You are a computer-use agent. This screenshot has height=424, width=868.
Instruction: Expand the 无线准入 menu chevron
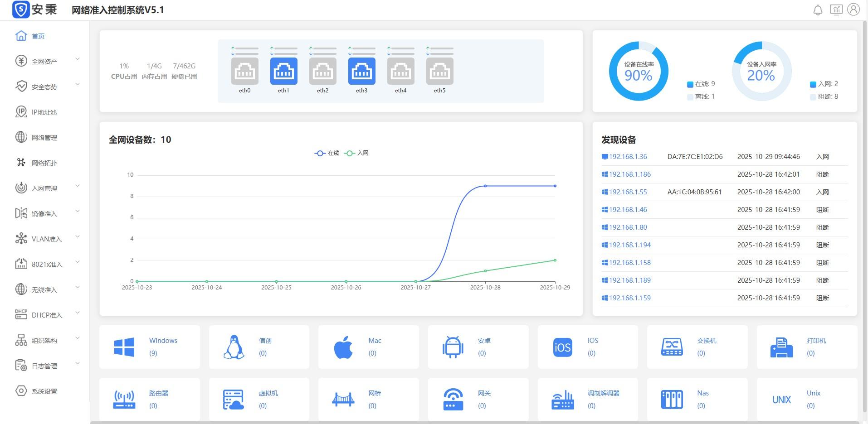(78, 287)
